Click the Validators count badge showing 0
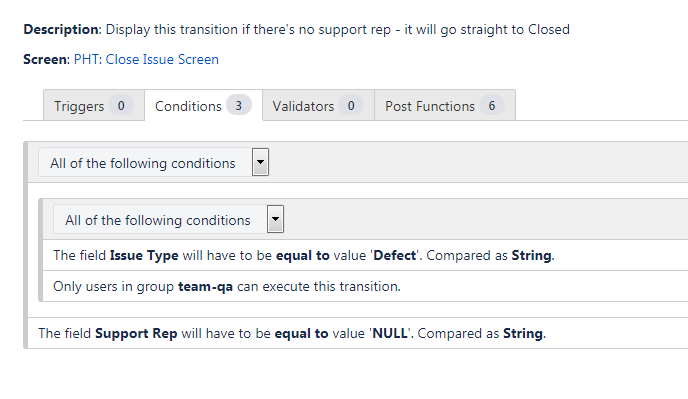The width and height of the screenshot is (688, 399). (x=351, y=105)
